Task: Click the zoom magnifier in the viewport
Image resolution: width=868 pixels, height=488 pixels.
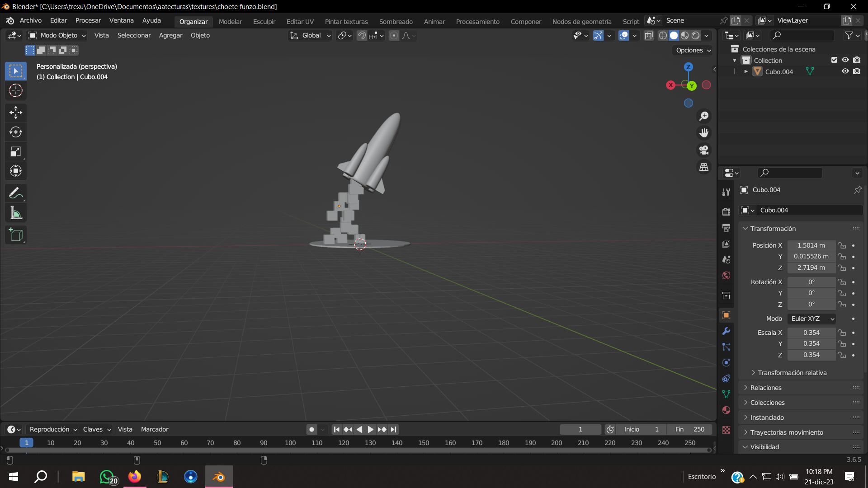Action: 704,116
